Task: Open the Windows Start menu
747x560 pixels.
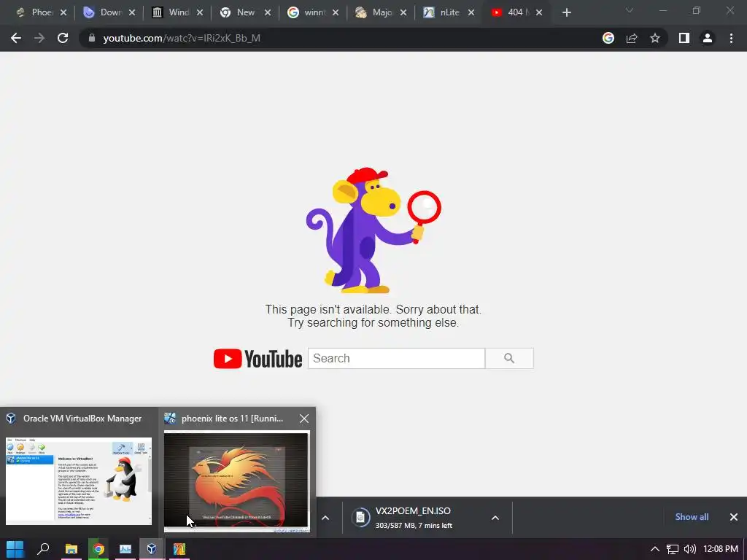Action: pyautogui.click(x=15, y=549)
